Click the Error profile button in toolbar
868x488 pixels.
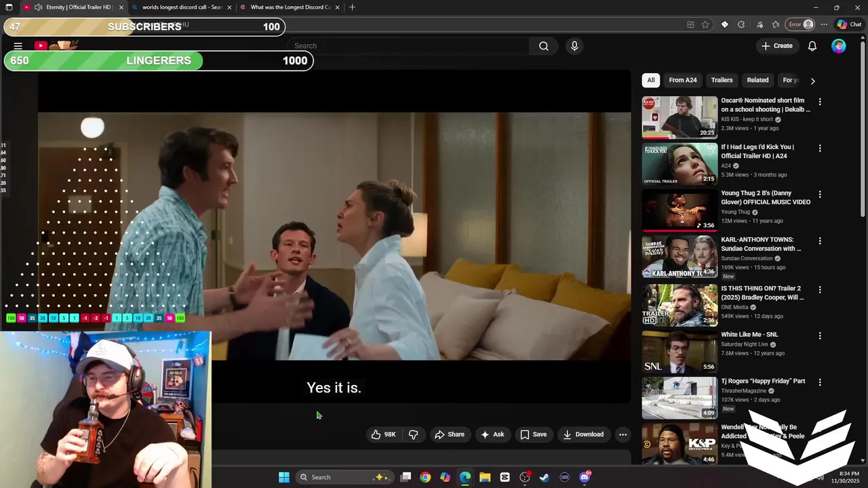click(x=800, y=24)
